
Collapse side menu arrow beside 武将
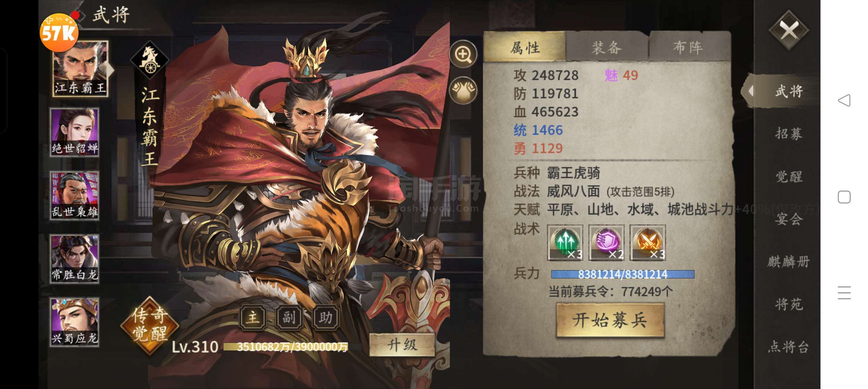[x=751, y=91]
